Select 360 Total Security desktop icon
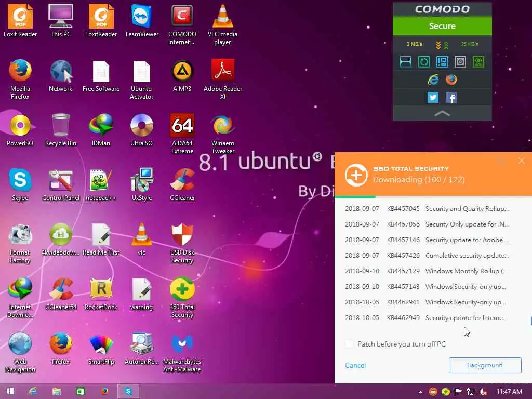This screenshot has width=532, height=399. [x=182, y=298]
